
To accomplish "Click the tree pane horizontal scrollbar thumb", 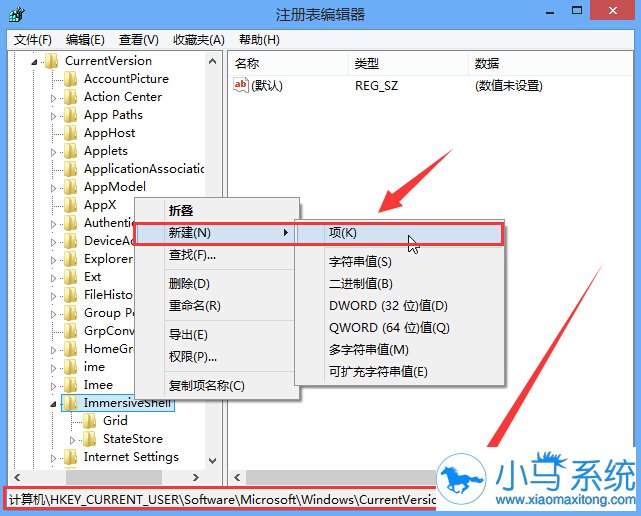I will [x=114, y=478].
